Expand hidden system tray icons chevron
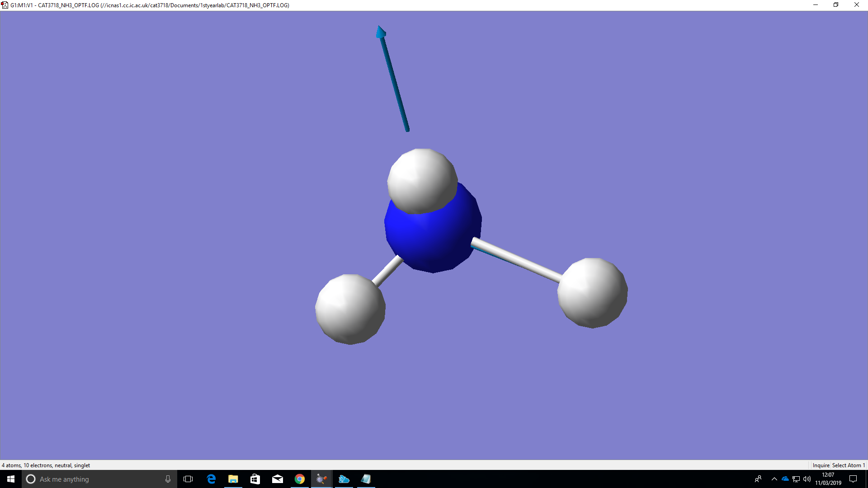The image size is (868, 488). (x=774, y=479)
